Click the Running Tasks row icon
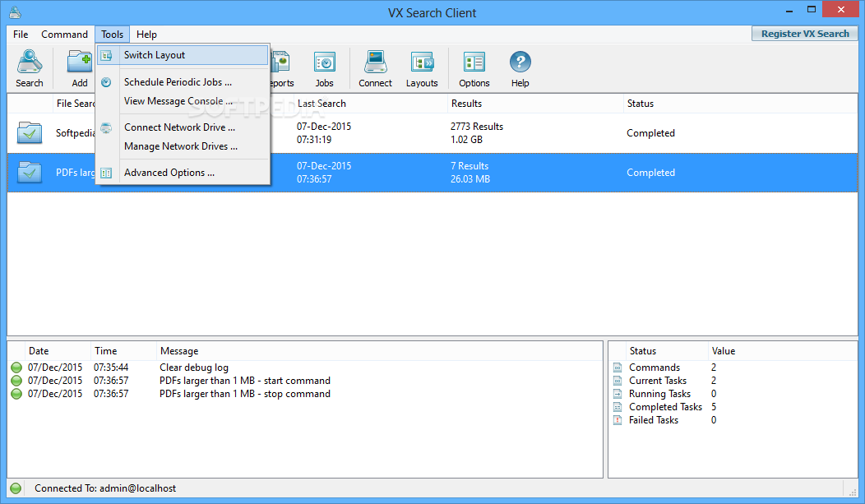865x504 pixels. tap(618, 394)
